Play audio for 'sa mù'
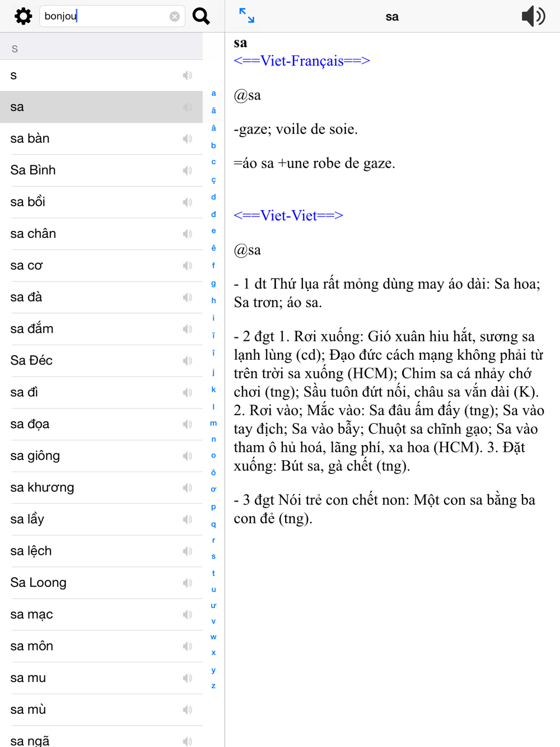 point(188,710)
